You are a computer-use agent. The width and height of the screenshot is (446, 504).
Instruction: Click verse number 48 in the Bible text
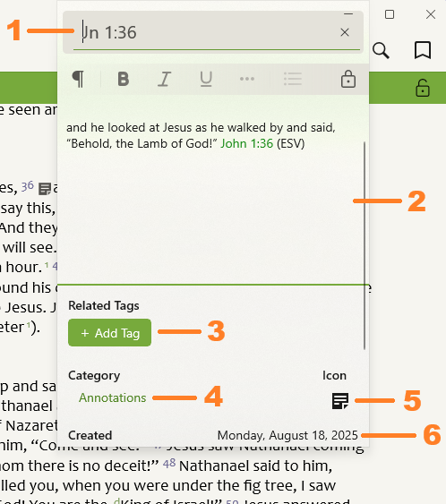coord(169,463)
